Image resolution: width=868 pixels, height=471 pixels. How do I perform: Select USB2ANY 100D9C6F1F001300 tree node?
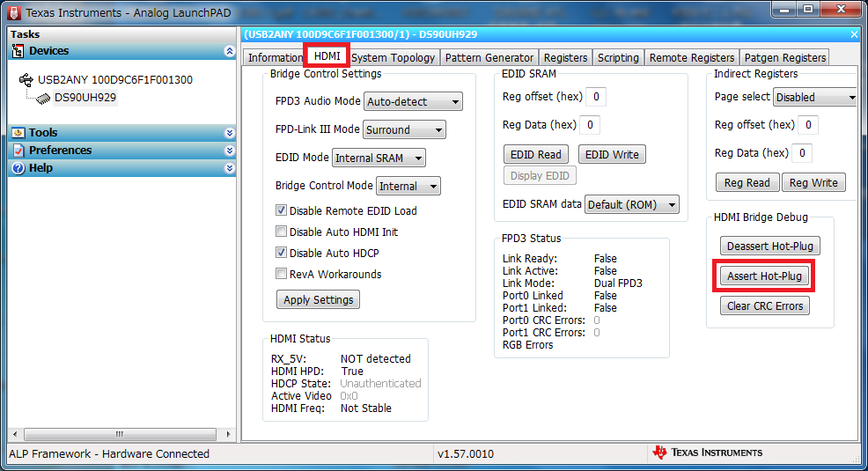coord(115,80)
